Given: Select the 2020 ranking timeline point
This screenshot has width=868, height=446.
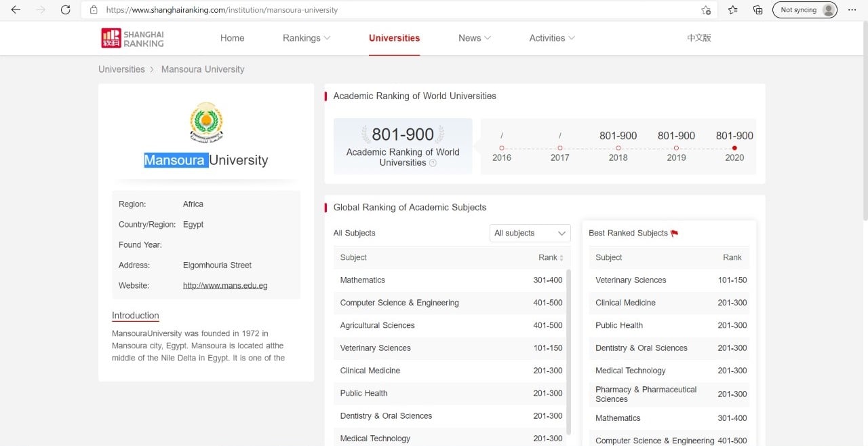Looking at the screenshot, I should tap(734, 148).
